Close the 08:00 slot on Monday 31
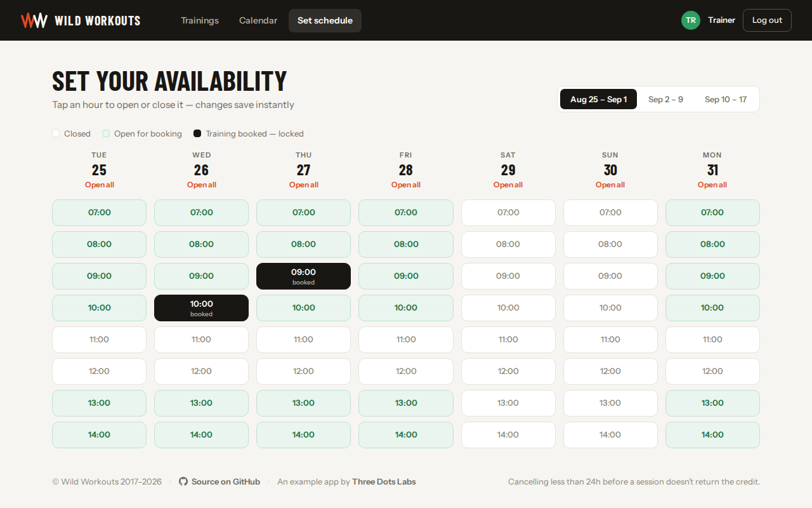 tap(712, 244)
